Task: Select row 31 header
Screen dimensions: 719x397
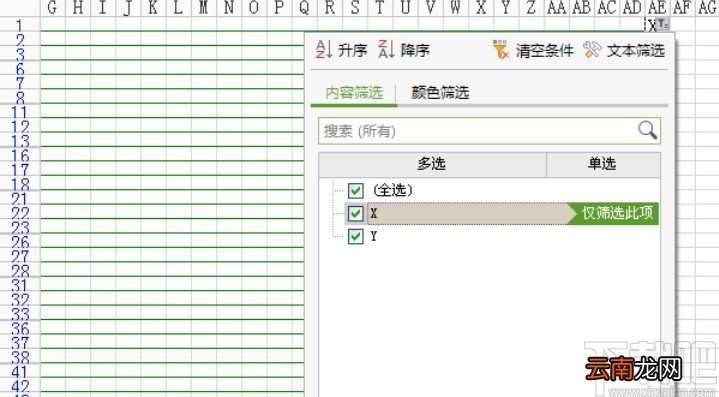Action: (20, 285)
